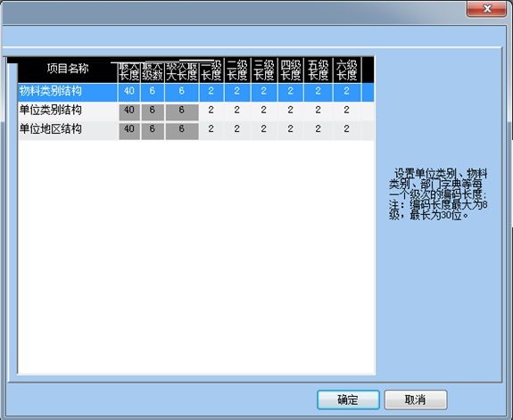Select 单位地区结构 四级长度 cell
The height and width of the screenshot is (420, 513).
[x=291, y=129]
